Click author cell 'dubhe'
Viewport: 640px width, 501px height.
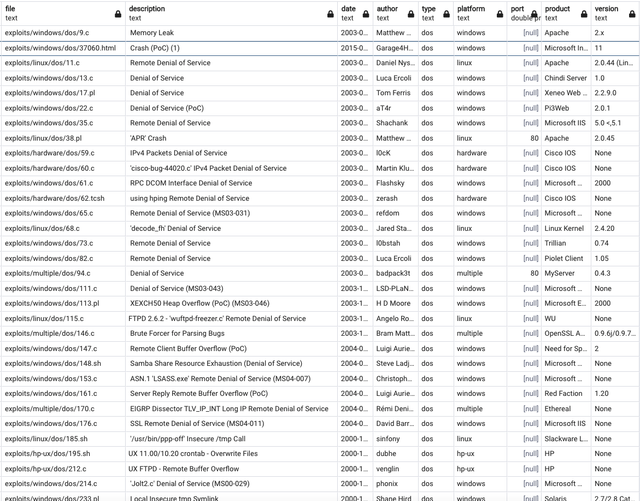(x=396, y=454)
